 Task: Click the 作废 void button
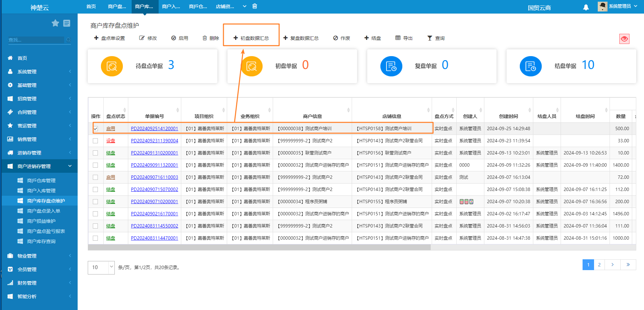coord(342,38)
